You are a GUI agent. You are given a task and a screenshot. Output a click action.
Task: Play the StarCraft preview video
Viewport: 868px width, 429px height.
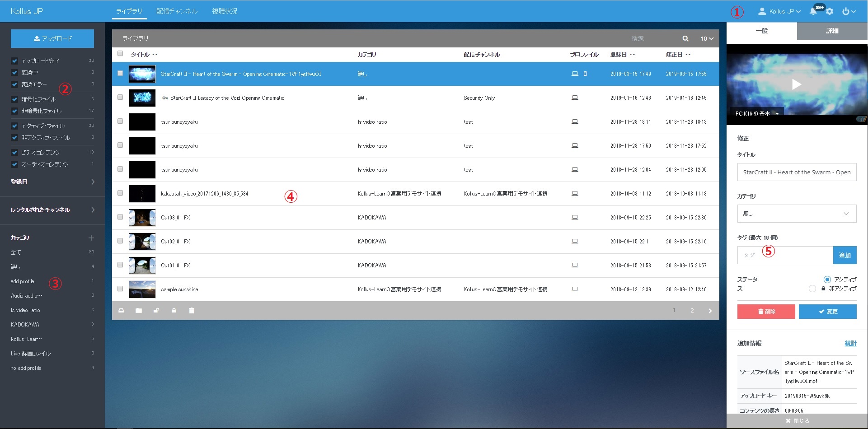[x=796, y=84]
